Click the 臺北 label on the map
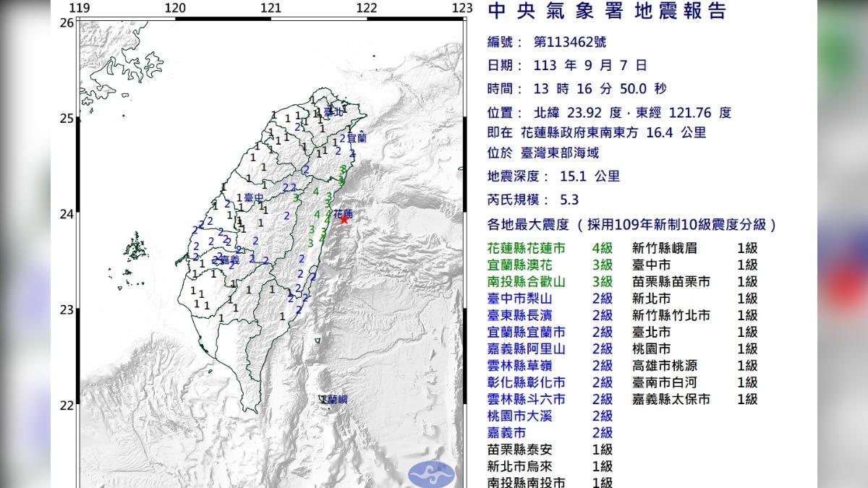The height and width of the screenshot is (488, 868). coord(333,113)
